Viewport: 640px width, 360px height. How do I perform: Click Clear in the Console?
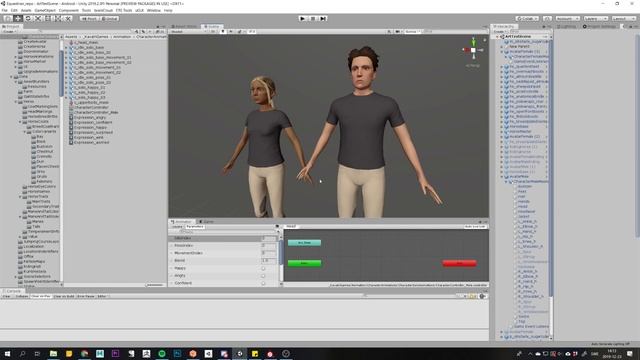[7, 296]
